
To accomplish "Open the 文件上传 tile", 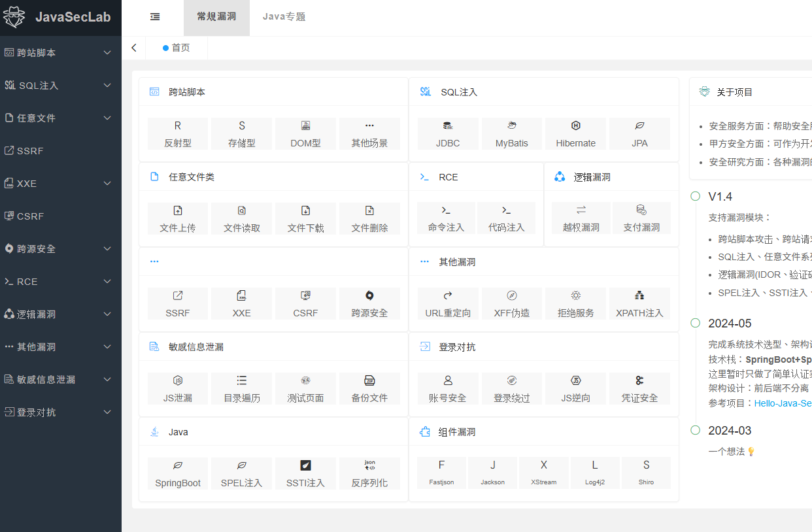I will (x=178, y=219).
